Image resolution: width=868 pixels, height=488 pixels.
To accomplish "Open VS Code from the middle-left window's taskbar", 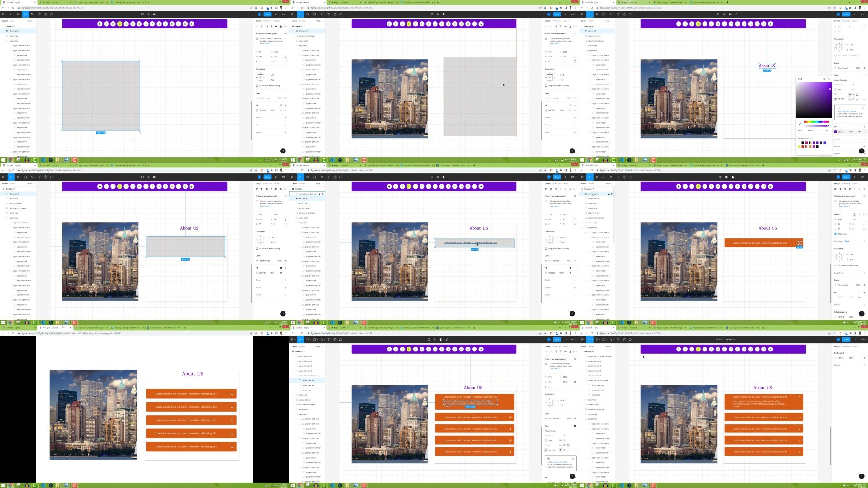I will pos(42,322).
